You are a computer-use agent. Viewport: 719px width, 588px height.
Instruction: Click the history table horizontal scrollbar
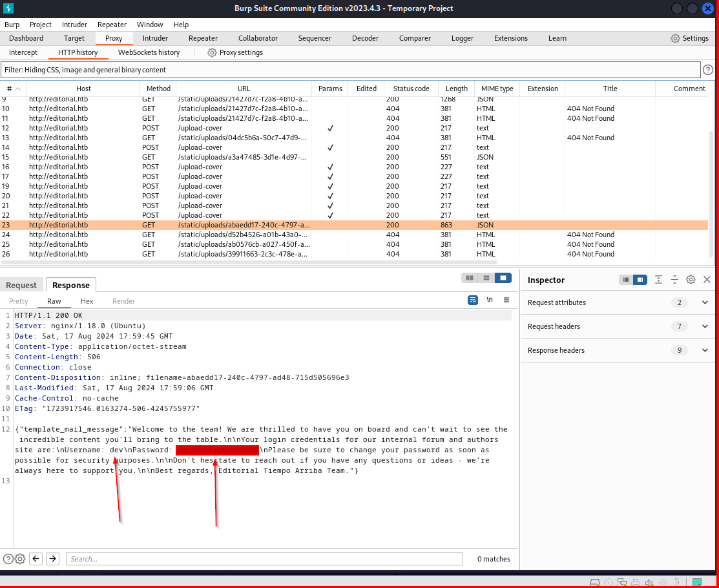pos(249,262)
